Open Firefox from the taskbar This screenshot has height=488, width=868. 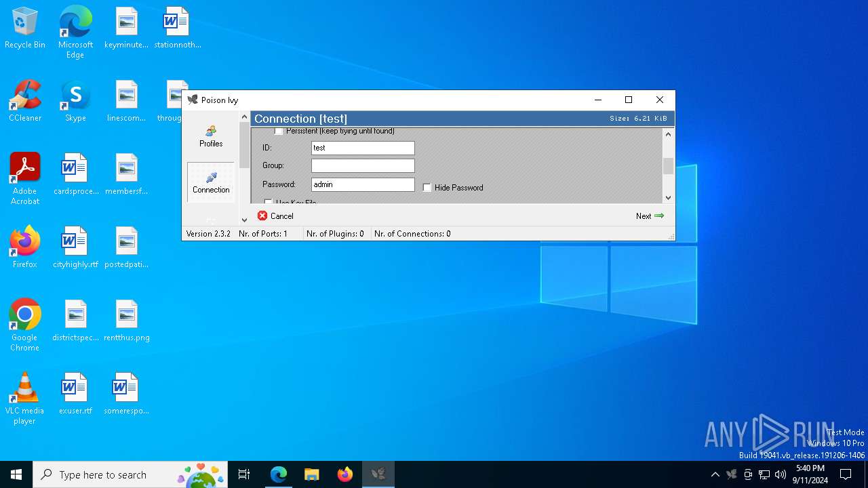click(345, 474)
